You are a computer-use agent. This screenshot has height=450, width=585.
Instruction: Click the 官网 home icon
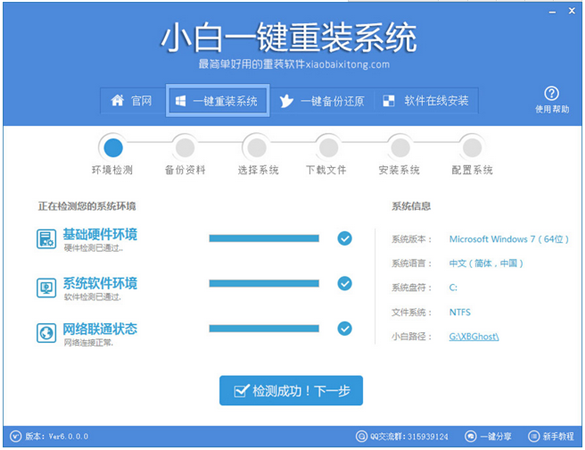click(x=117, y=100)
